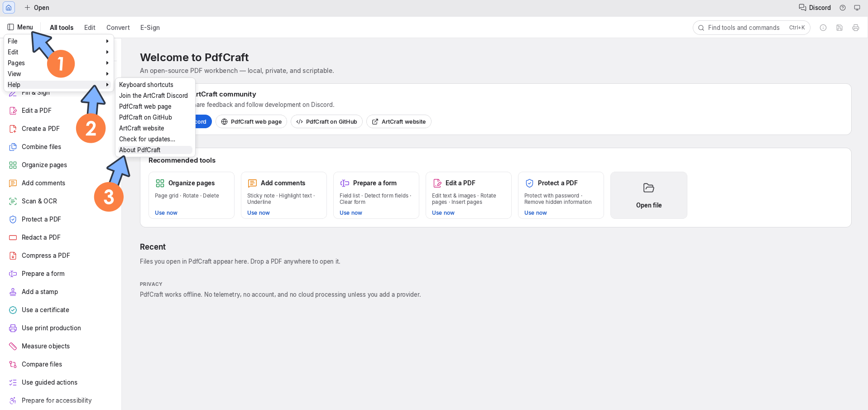Click the Create a PDF sidebar icon
The image size is (868, 410).
[13, 129]
